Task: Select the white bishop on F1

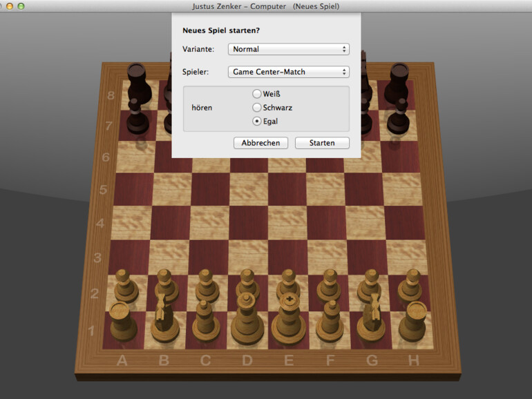Action: click(330, 322)
